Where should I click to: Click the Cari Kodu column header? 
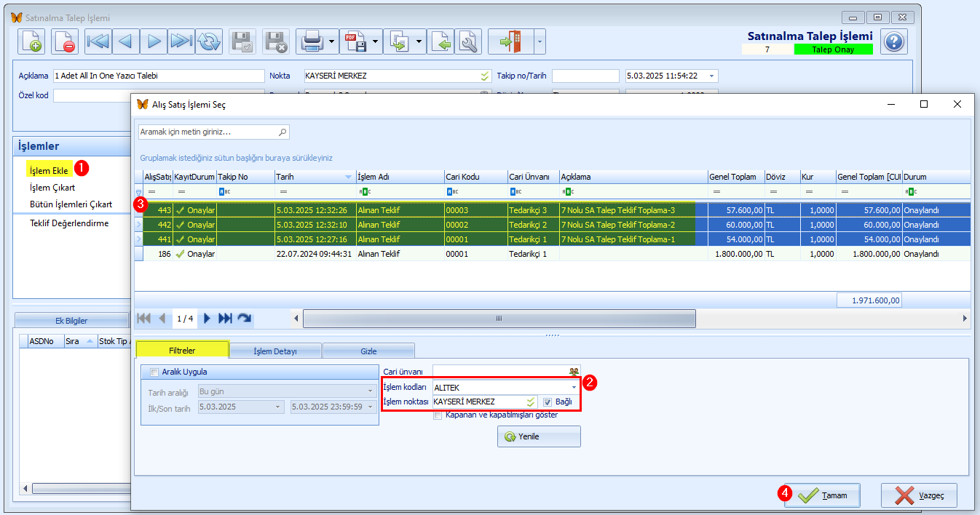coord(476,177)
